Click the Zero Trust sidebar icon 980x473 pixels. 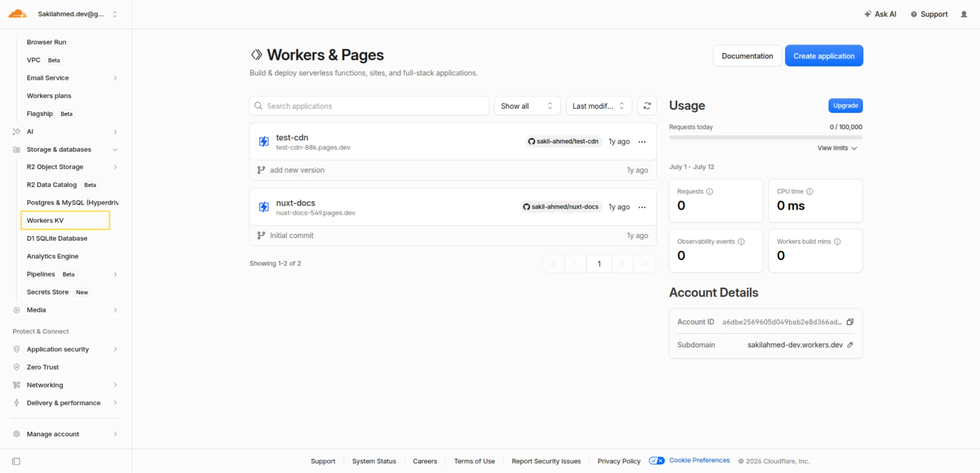coord(16,367)
